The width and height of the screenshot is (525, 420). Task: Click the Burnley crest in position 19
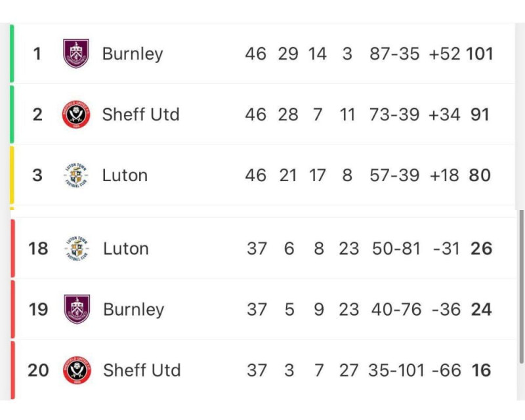coord(77,309)
